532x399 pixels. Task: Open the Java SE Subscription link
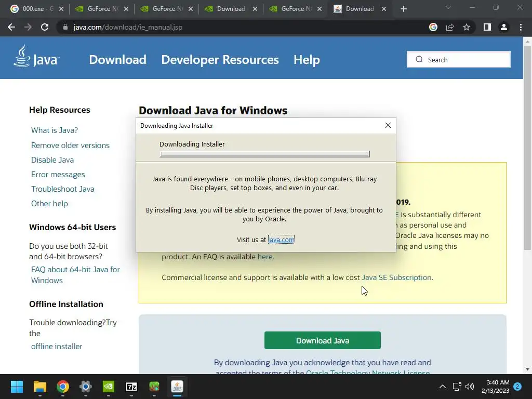(396, 277)
